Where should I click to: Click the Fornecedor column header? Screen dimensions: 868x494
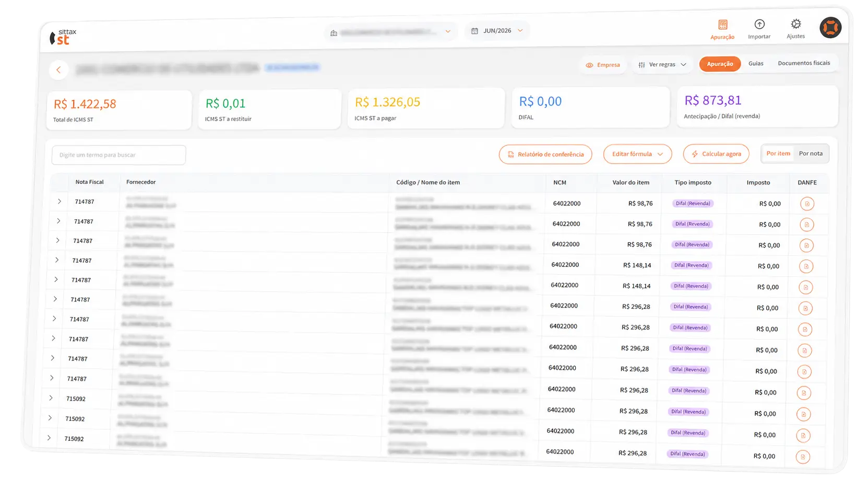tap(141, 182)
